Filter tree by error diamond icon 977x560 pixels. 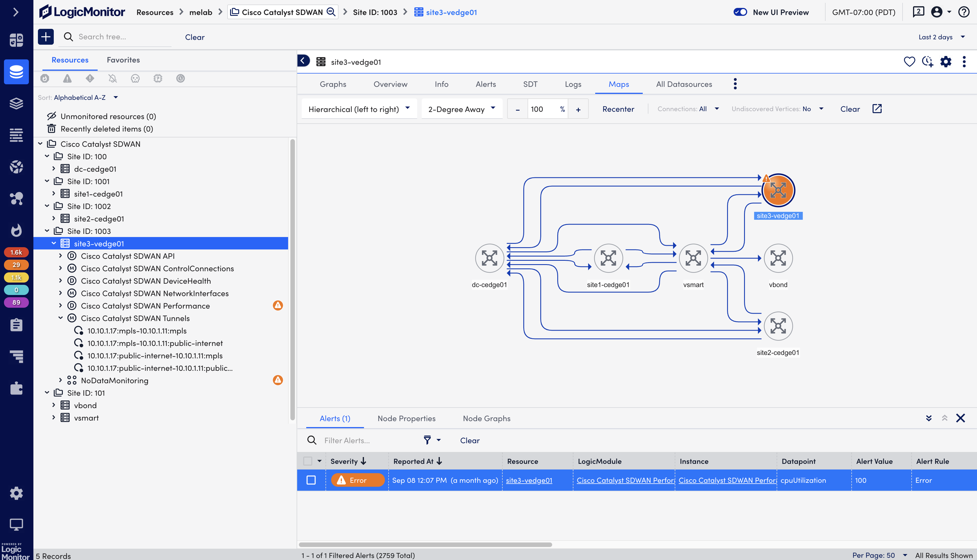click(x=90, y=78)
